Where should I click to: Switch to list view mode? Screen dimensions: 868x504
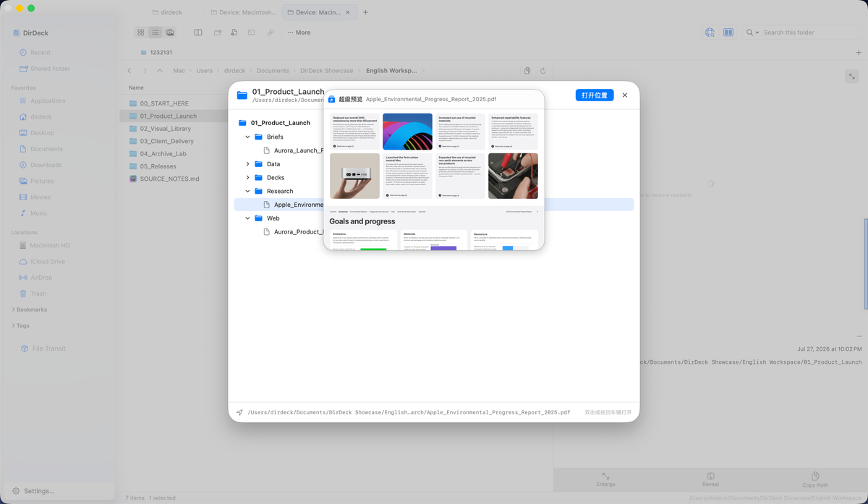(x=156, y=33)
